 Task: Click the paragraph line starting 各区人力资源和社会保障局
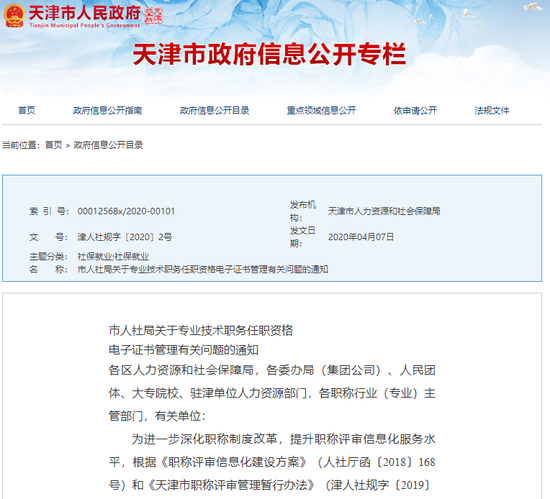tap(272, 370)
